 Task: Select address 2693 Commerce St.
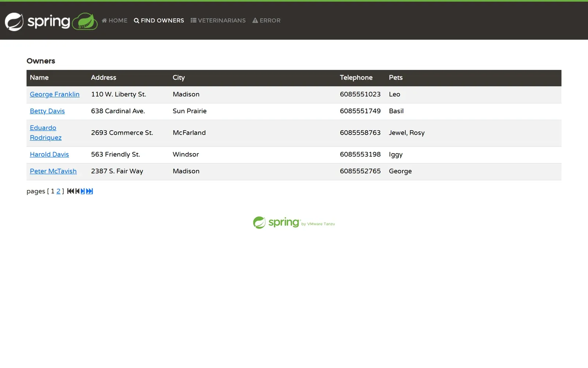pos(122,133)
